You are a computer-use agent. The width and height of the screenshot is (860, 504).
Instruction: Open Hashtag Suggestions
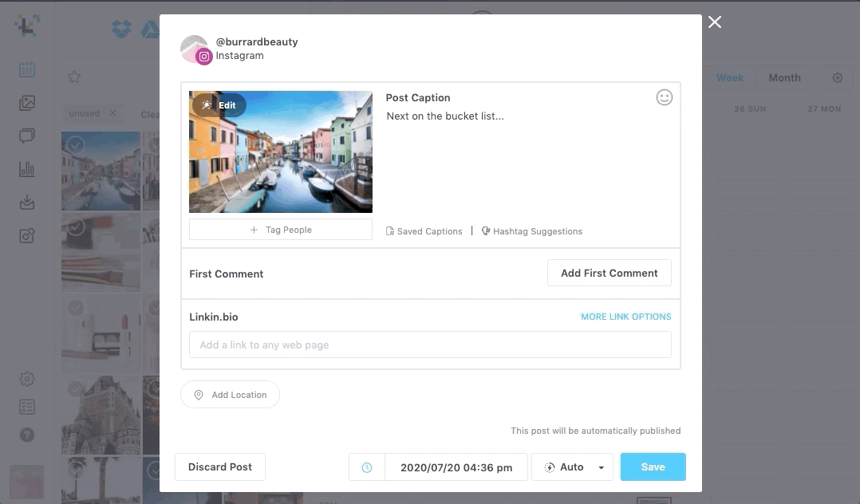(x=531, y=231)
